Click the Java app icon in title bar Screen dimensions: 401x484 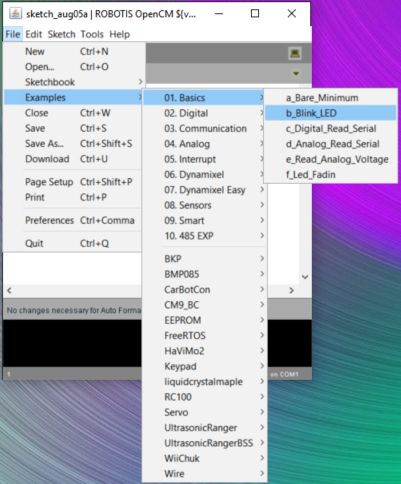pyautogui.click(x=15, y=14)
